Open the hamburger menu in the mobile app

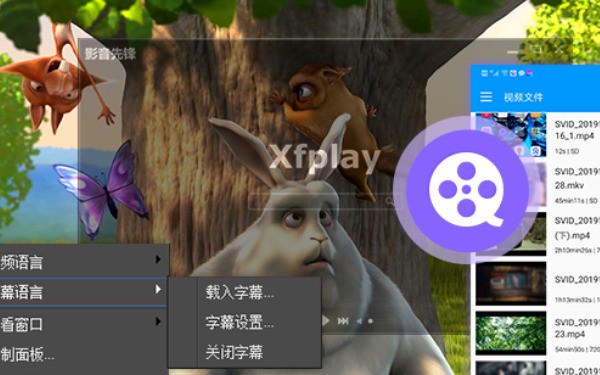(486, 96)
